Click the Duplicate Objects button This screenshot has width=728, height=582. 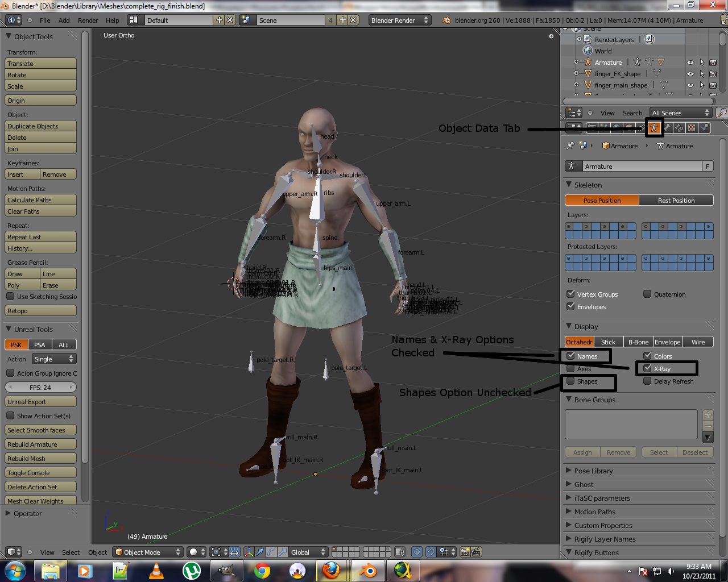point(40,126)
